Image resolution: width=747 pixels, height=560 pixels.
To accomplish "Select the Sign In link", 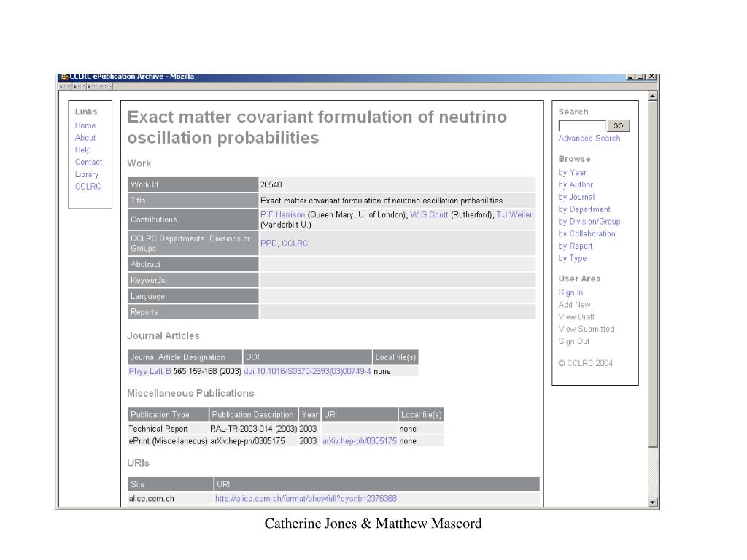I will point(570,292).
